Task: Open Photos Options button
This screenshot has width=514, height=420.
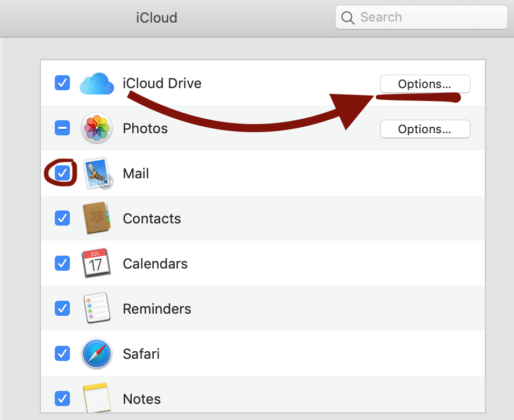Action: pos(425,129)
